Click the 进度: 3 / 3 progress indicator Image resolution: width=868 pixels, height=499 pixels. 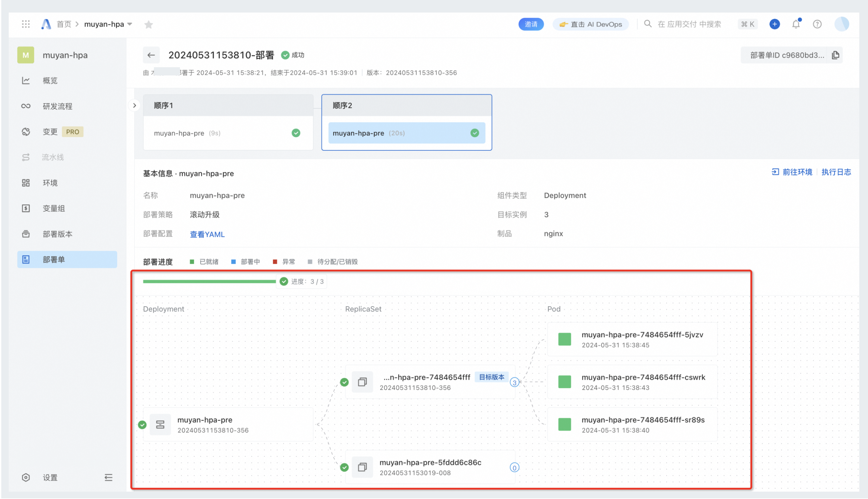pyautogui.click(x=301, y=282)
